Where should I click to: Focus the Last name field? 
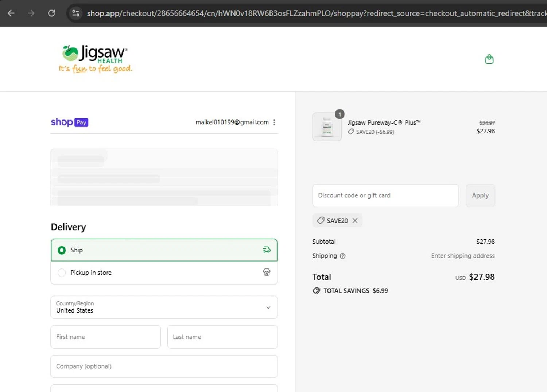click(x=222, y=337)
